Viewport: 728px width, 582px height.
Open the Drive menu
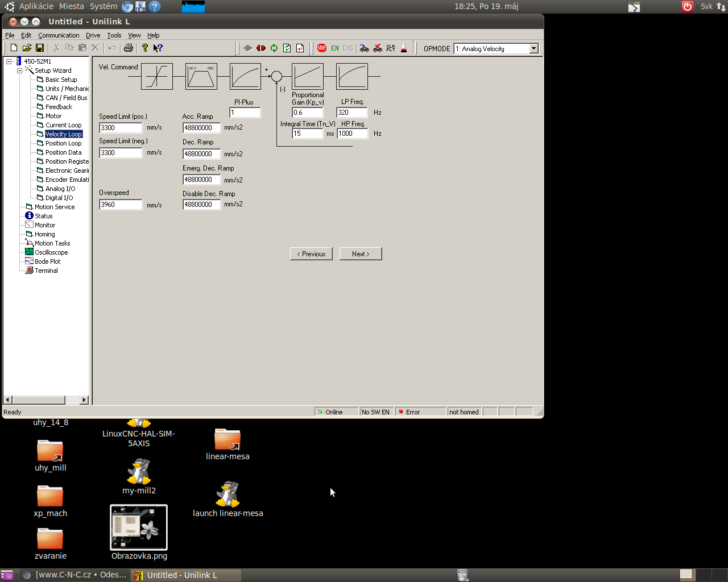pos(93,35)
